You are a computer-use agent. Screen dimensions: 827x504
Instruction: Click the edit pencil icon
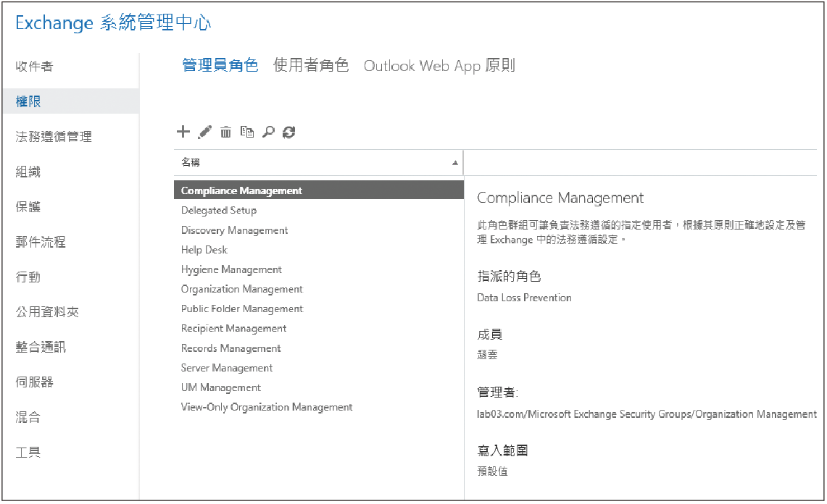(x=204, y=132)
